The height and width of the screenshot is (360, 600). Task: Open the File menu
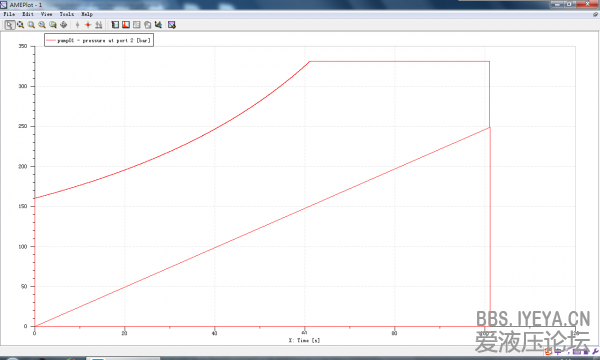[9, 14]
